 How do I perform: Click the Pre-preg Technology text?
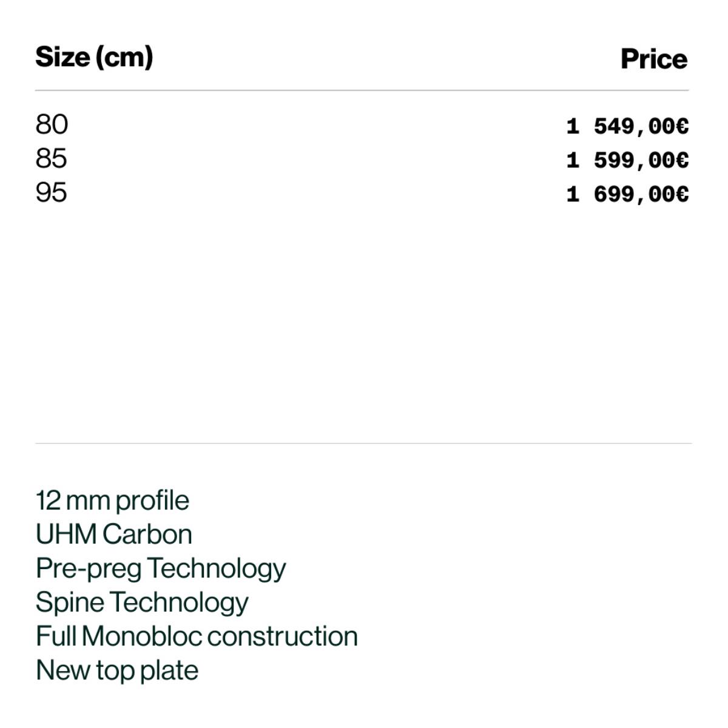pos(161,569)
